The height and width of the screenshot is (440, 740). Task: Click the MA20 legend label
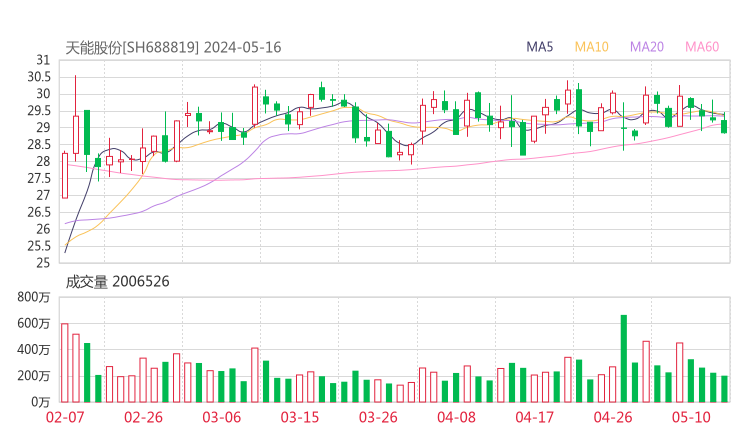click(647, 47)
